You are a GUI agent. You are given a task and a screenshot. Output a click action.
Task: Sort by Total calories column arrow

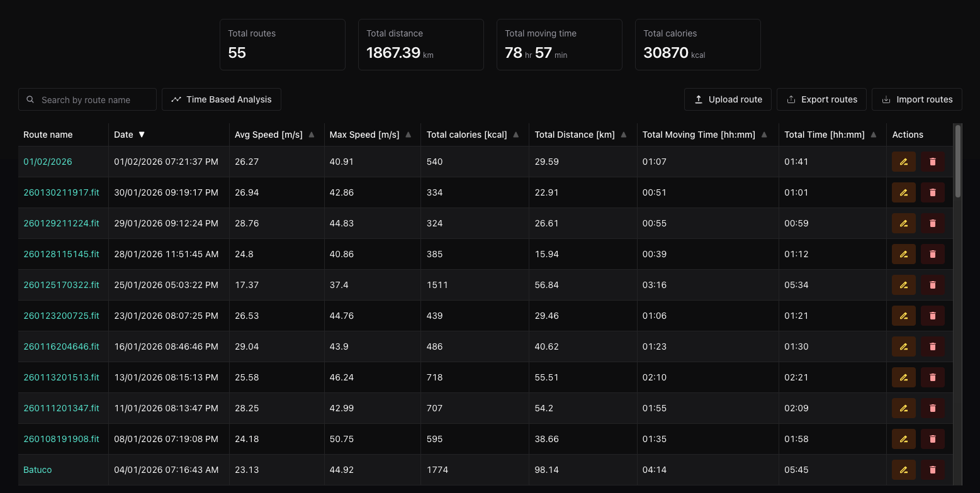(x=516, y=135)
